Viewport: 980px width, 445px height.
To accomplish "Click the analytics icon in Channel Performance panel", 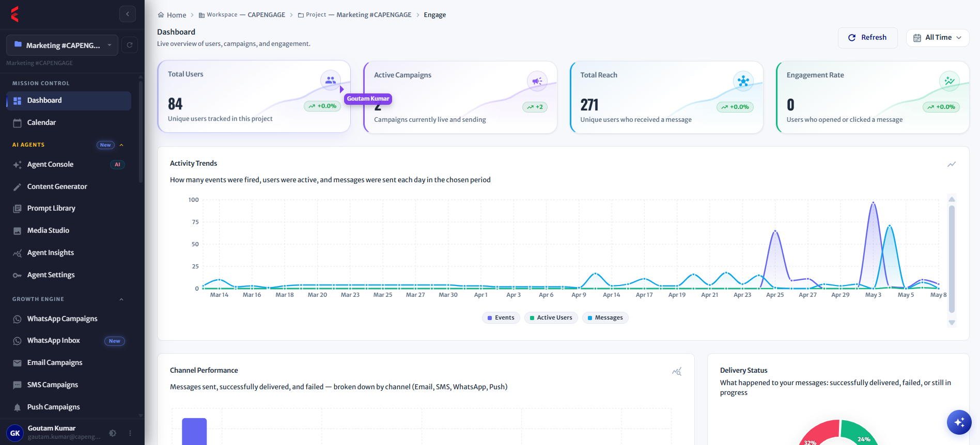I will click(x=677, y=371).
